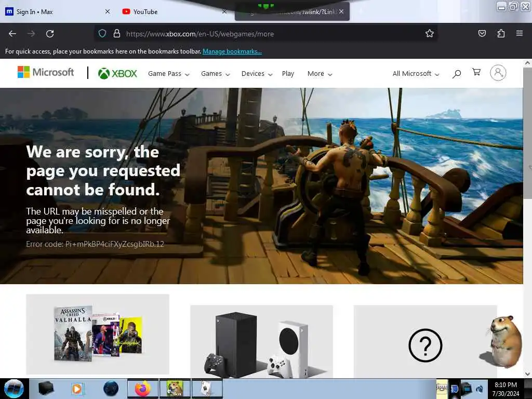Open the dark globe taskbar icon
This screenshot has width=532, height=399.
point(111,389)
